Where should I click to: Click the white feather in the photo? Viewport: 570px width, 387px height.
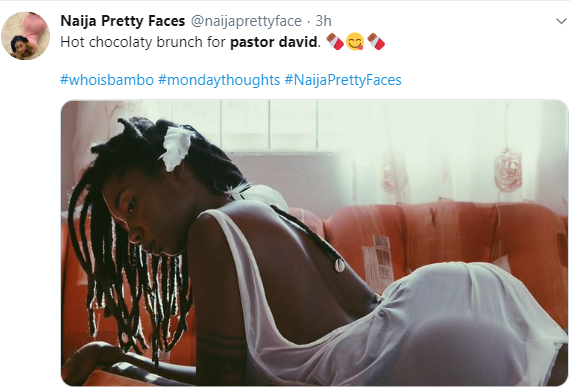click(x=176, y=149)
